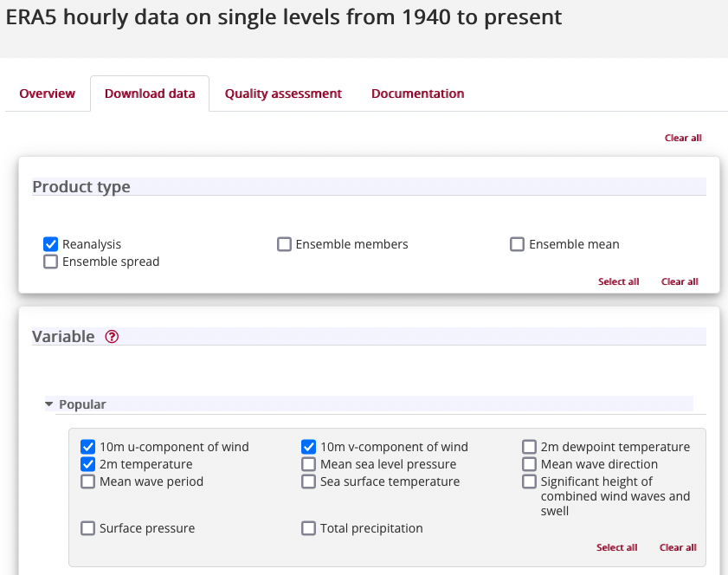Click Clear all in Popular variables
Viewport: 728px width, 575px height.
coord(678,547)
